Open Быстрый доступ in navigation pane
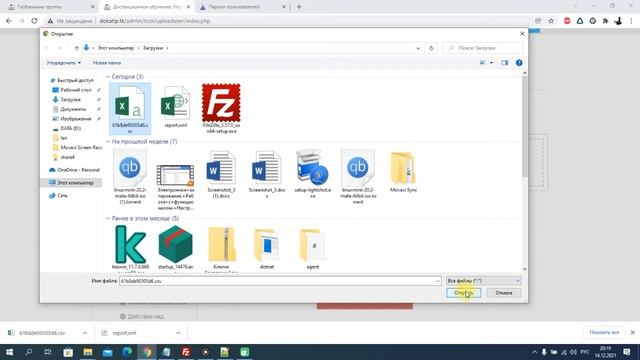 76,80
